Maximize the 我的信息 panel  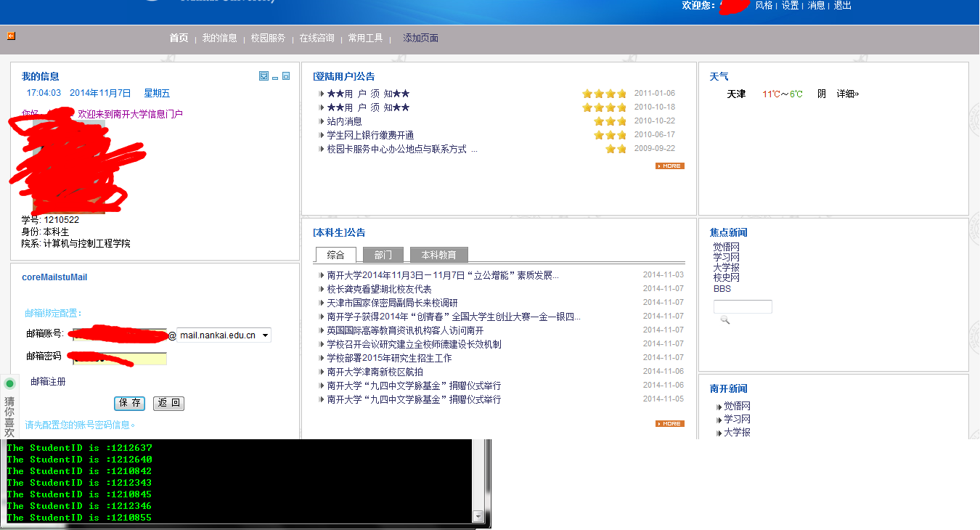coord(286,76)
